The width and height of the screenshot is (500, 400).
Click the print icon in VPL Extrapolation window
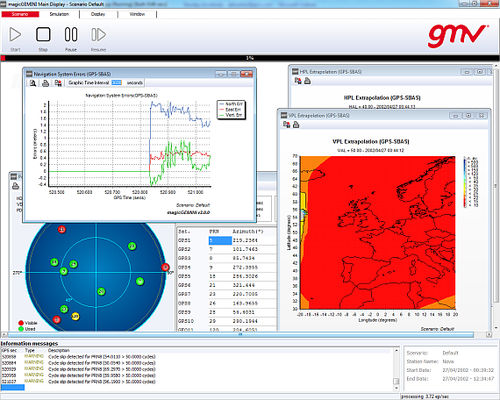(296, 124)
